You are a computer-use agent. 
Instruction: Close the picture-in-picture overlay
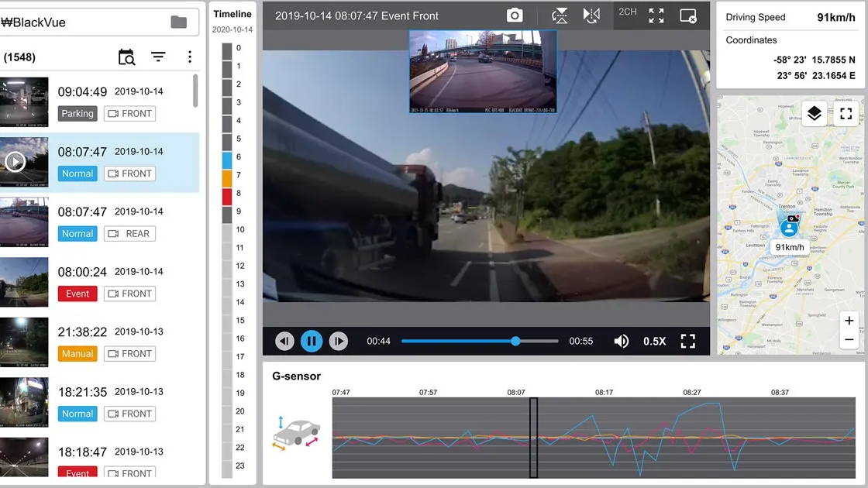(688, 15)
